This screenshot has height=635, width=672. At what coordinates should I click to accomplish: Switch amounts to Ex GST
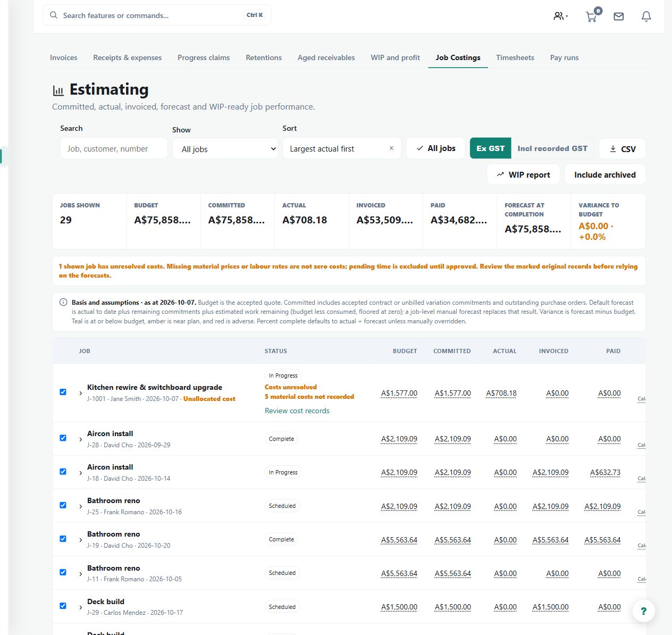[x=490, y=148]
